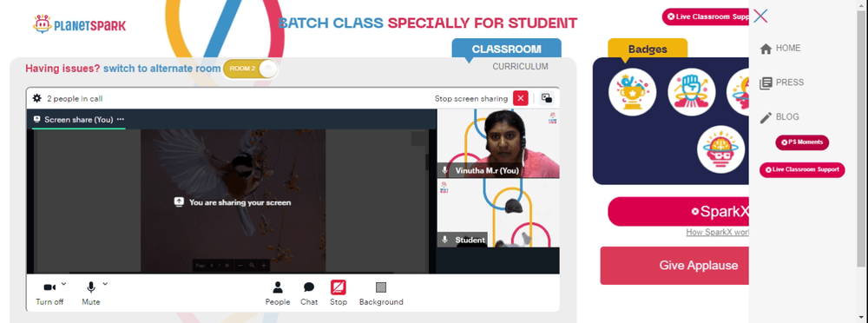Click the SparkX button

(x=679, y=212)
